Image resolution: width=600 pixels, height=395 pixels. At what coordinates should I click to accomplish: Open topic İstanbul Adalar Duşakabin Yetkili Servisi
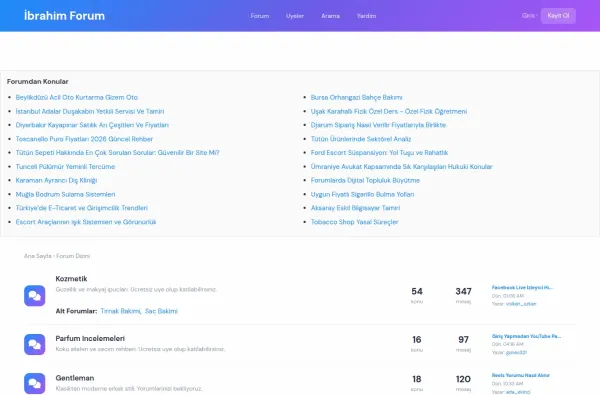[90, 111]
